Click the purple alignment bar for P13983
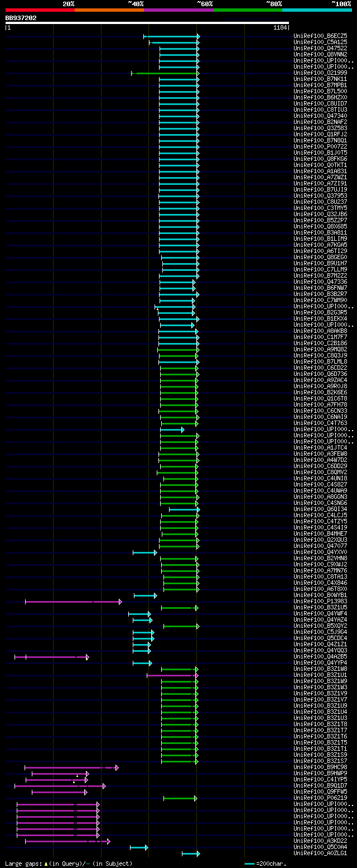The image size is (357, 868). [x=73, y=602]
